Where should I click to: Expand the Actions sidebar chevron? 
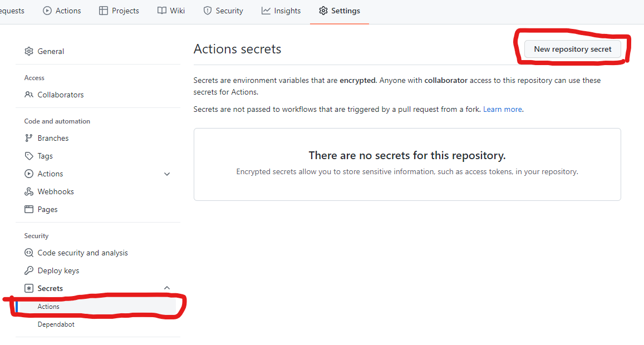pos(167,174)
